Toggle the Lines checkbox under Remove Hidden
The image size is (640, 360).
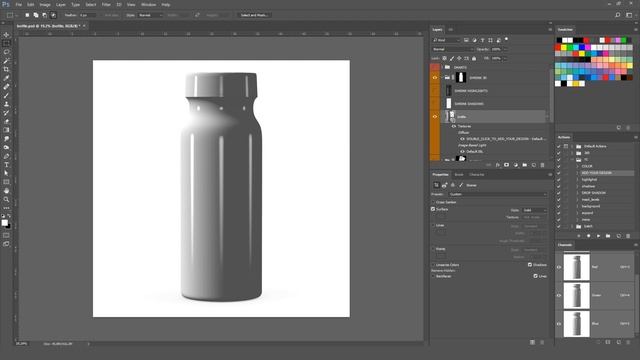tap(536, 276)
